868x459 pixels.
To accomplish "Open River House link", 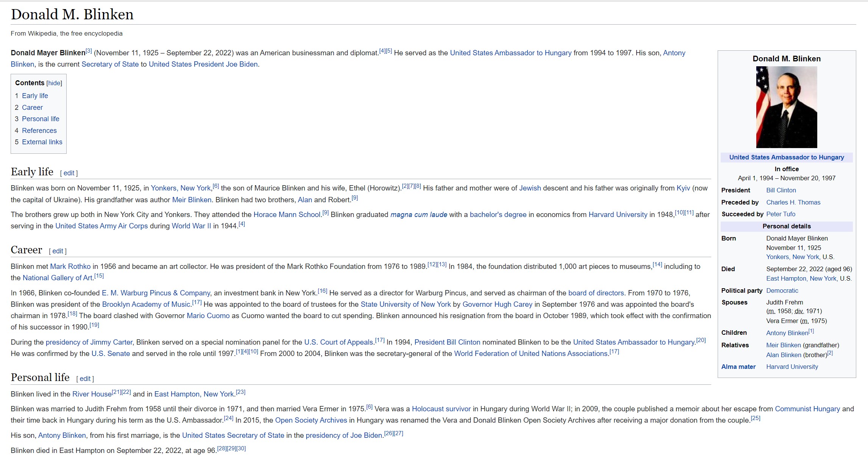I will [92, 394].
